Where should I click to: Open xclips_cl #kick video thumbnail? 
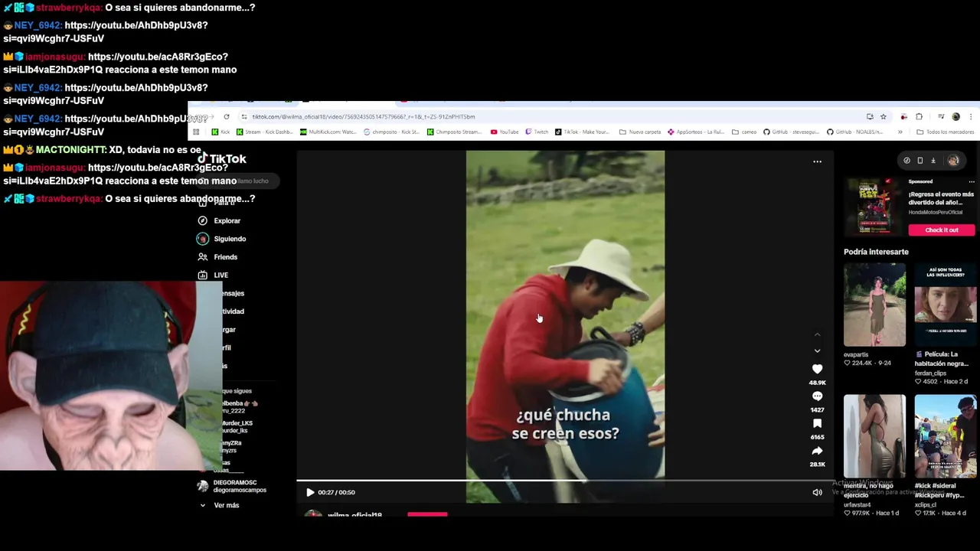pos(946,436)
